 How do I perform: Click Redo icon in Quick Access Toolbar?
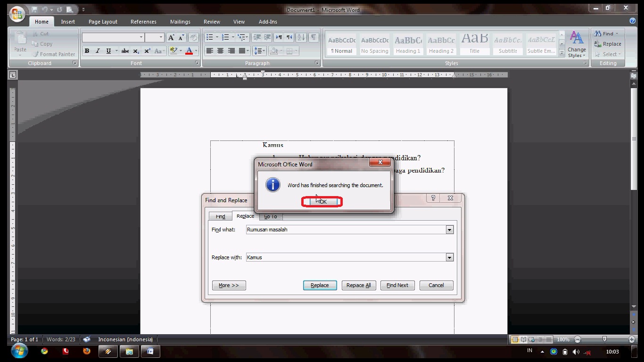click(x=59, y=9)
